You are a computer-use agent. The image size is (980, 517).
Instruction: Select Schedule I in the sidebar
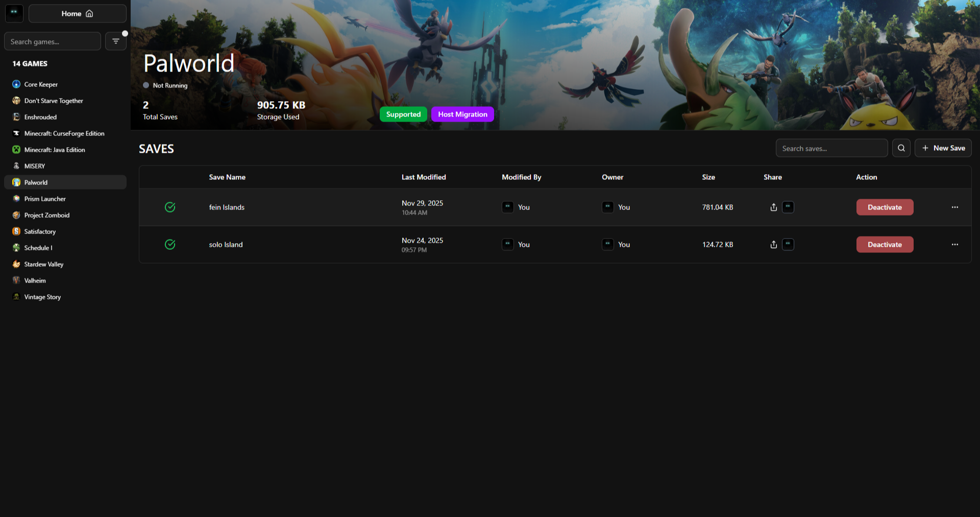tap(65, 248)
